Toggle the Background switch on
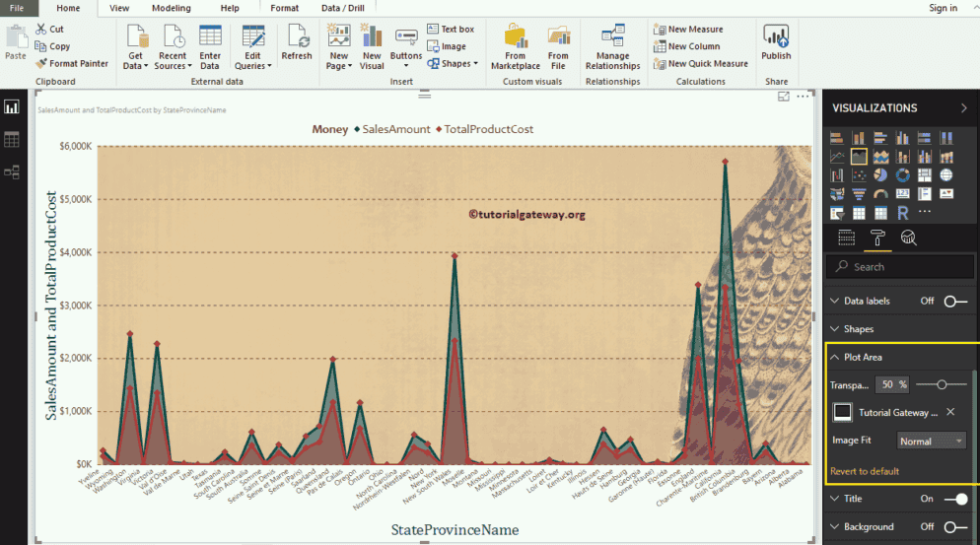Viewport: 980px width, 545px height. coord(955,527)
